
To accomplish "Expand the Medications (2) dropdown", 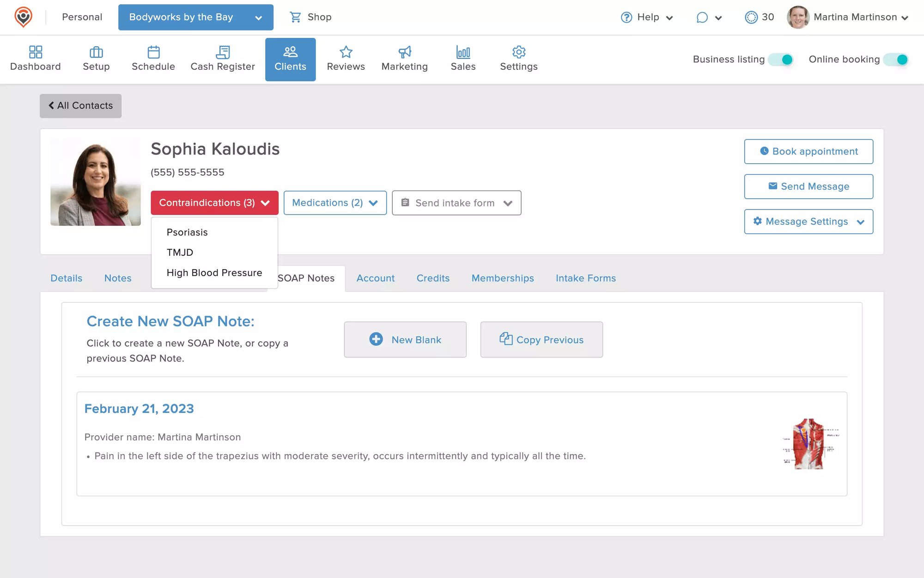I will click(335, 203).
